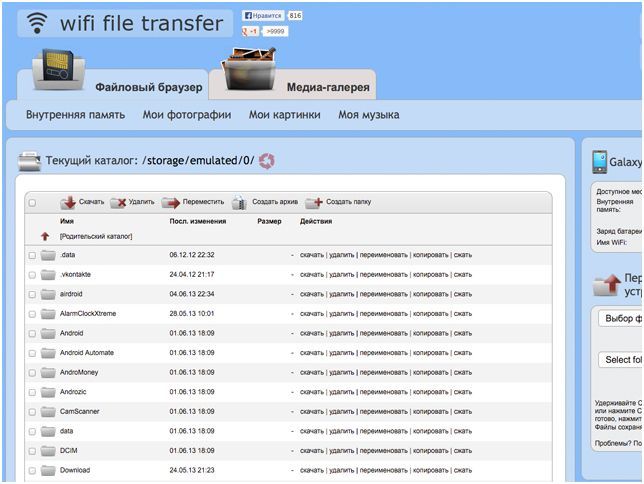The image size is (644, 484).
Task: Open Мои фотографии section
Action: click(x=187, y=115)
